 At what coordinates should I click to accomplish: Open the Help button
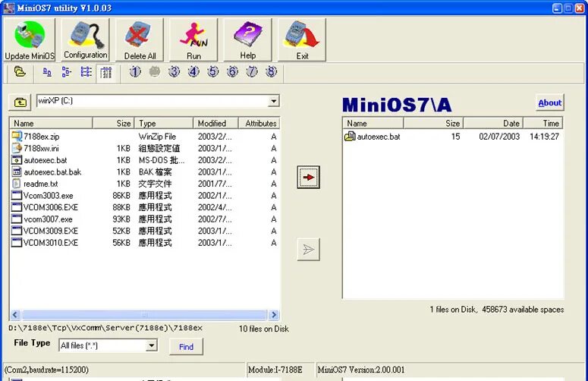tap(247, 39)
